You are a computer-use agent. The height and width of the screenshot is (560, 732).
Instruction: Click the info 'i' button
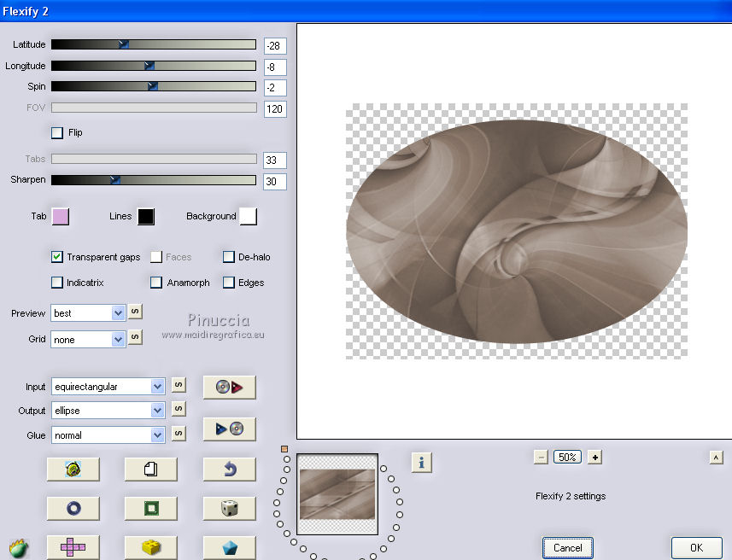click(422, 463)
